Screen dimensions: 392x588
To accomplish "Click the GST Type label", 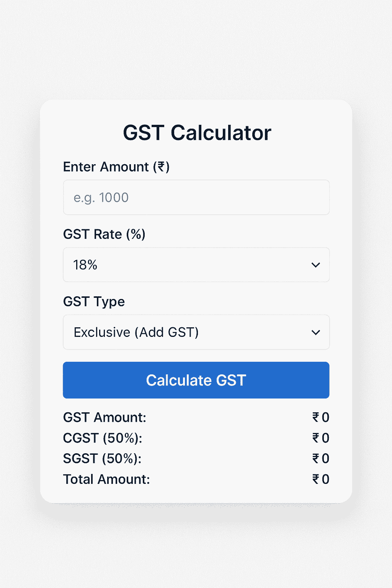I will pos(94,302).
